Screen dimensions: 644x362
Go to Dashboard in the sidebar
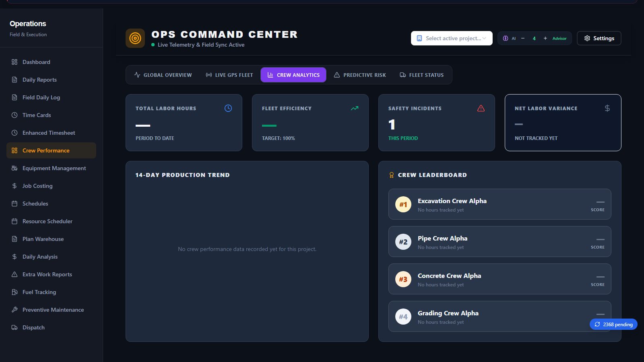(51, 62)
